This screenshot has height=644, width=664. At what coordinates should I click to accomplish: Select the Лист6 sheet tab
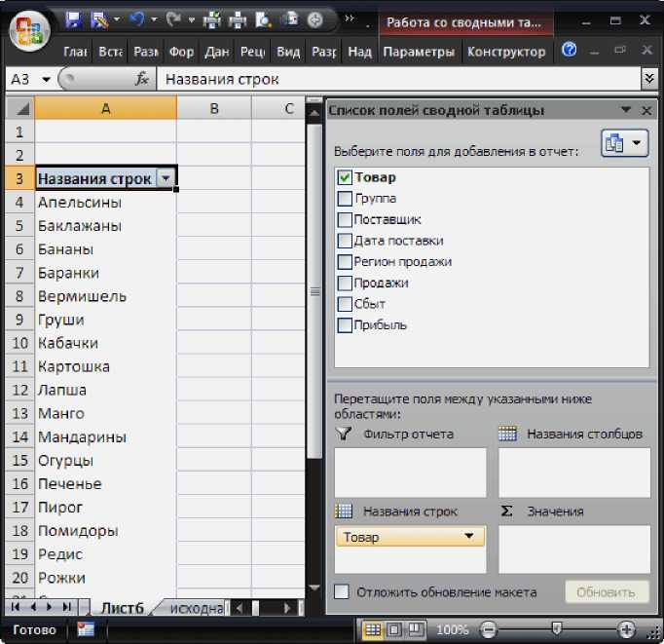(123, 608)
